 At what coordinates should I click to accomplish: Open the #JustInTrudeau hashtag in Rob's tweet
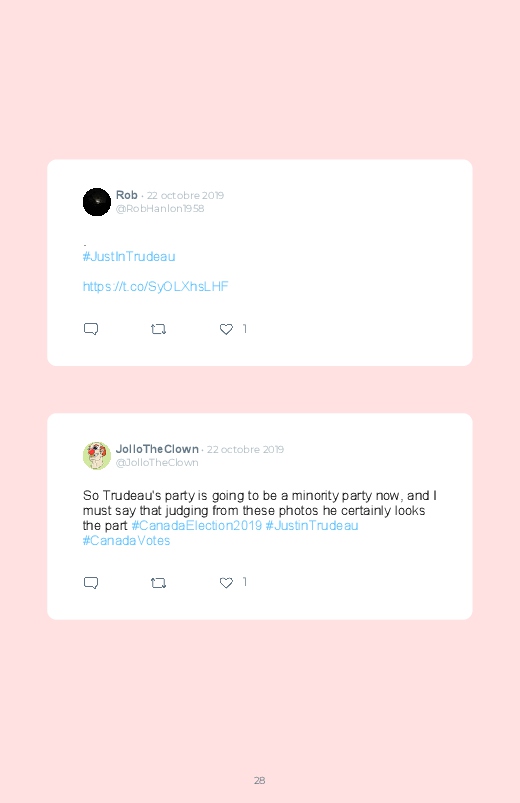[129, 257]
